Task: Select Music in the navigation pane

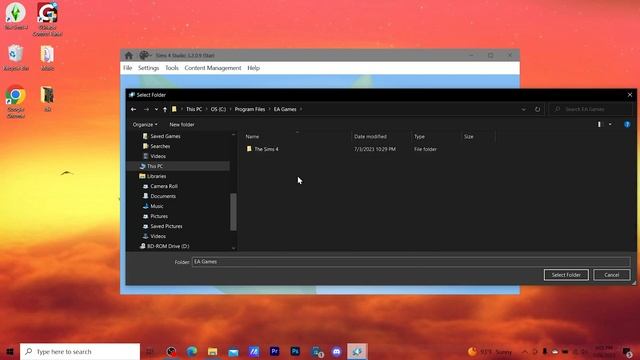Action: pos(157,206)
